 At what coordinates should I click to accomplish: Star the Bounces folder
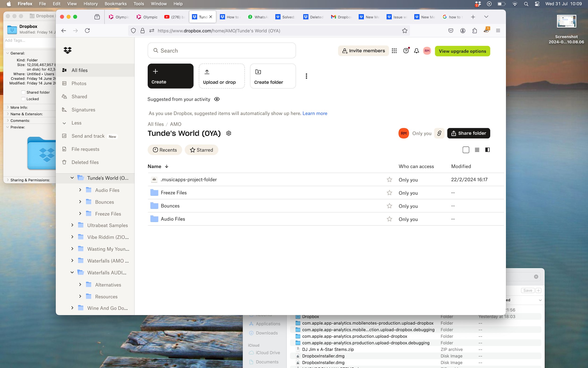point(389,206)
